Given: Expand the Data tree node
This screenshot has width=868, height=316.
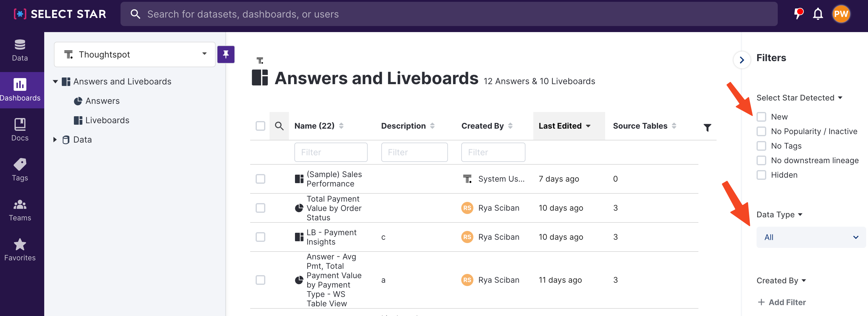Looking at the screenshot, I should (55, 140).
